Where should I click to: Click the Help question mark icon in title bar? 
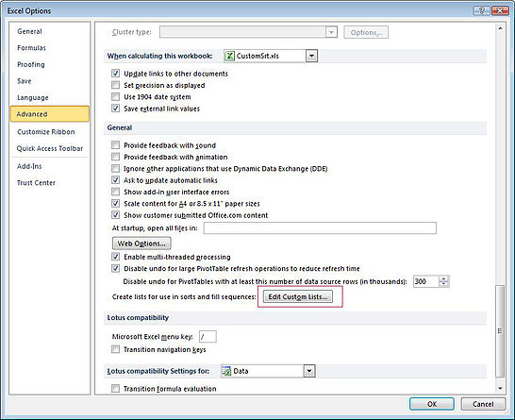tap(481, 10)
